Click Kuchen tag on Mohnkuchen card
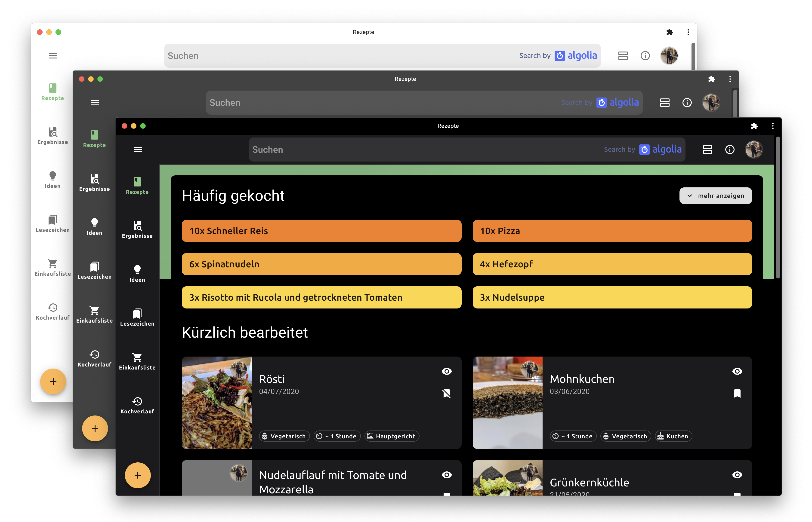The height and width of the screenshot is (522, 812). (674, 436)
